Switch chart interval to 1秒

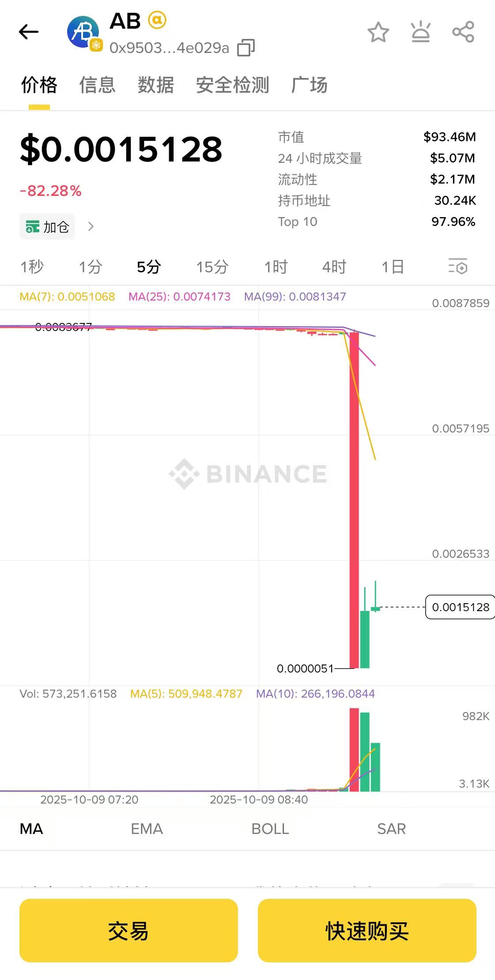(32, 267)
